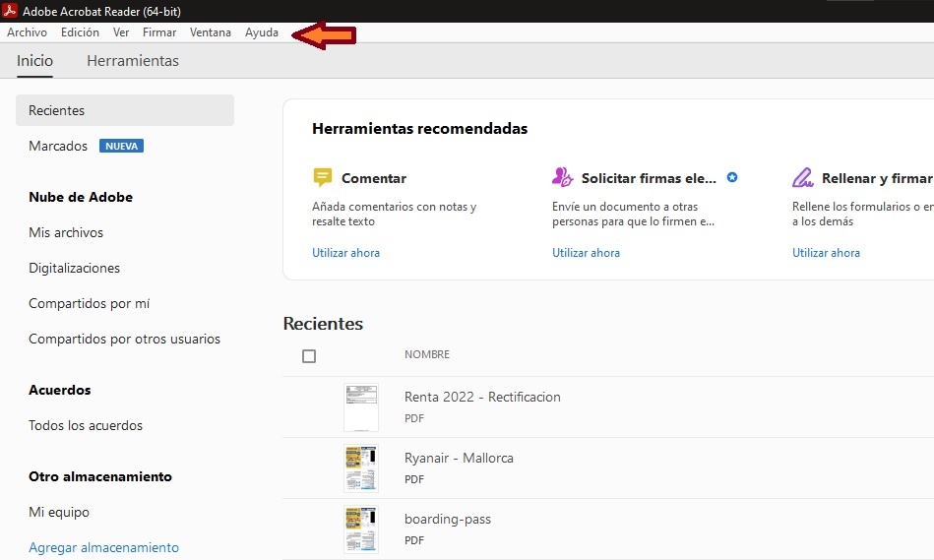The width and height of the screenshot is (934, 560).
Task: Select the file name boarding-pass
Action: pos(448,519)
